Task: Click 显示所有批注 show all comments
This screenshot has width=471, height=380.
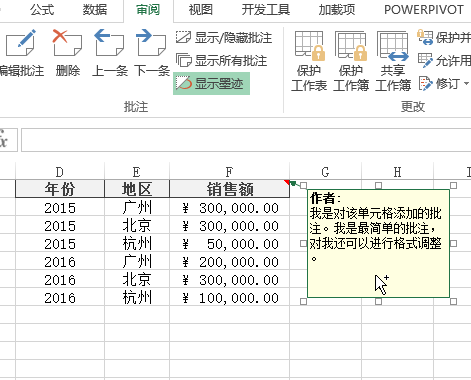Action: pos(221,61)
